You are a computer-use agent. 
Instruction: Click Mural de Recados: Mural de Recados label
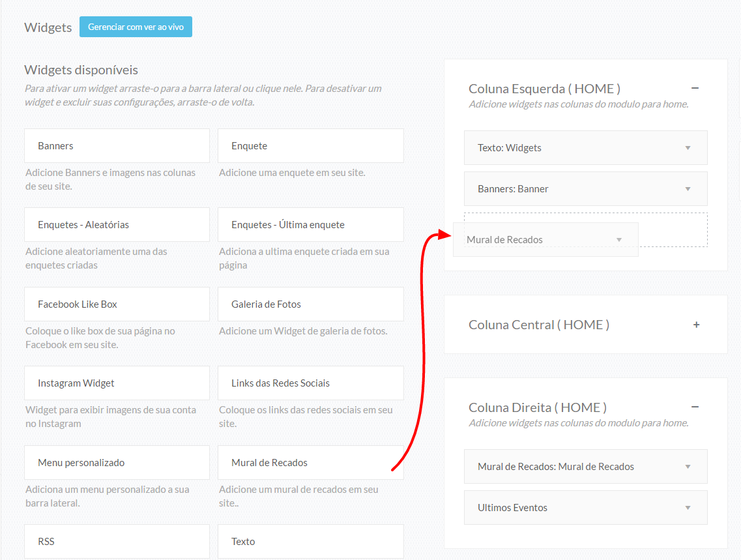point(556,466)
